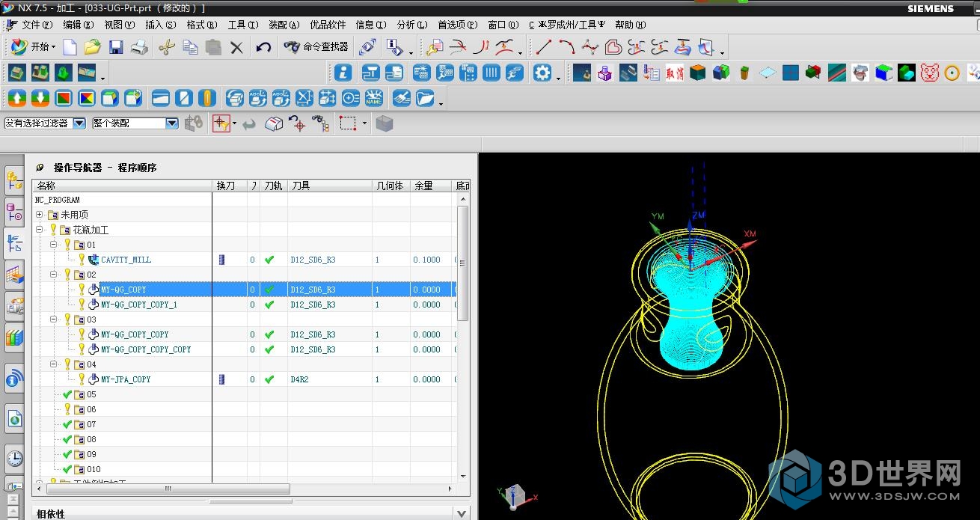
Task: Select the CAVITY_MILL operation
Action: pos(126,260)
